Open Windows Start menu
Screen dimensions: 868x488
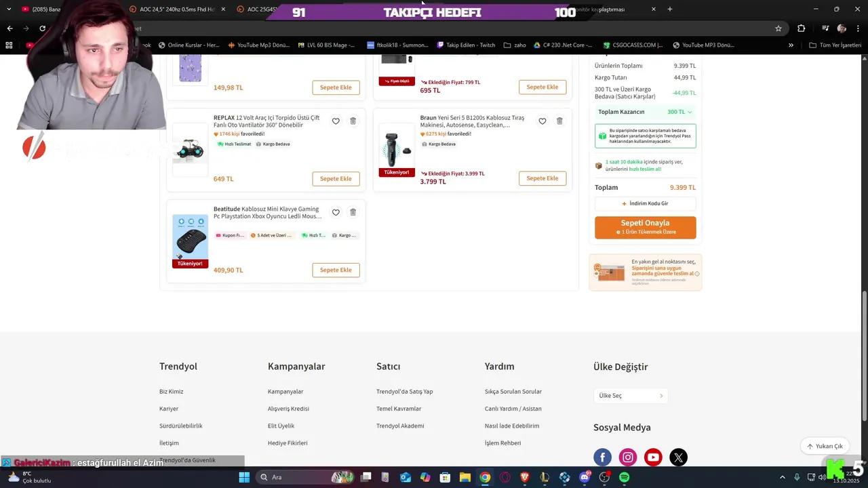coord(244,477)
